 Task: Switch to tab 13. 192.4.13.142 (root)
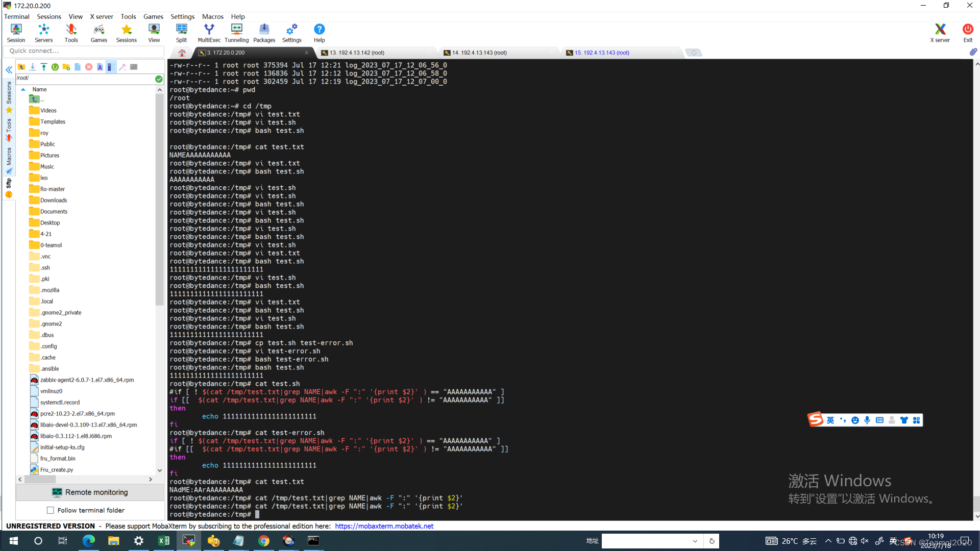(x=357, y=53)
